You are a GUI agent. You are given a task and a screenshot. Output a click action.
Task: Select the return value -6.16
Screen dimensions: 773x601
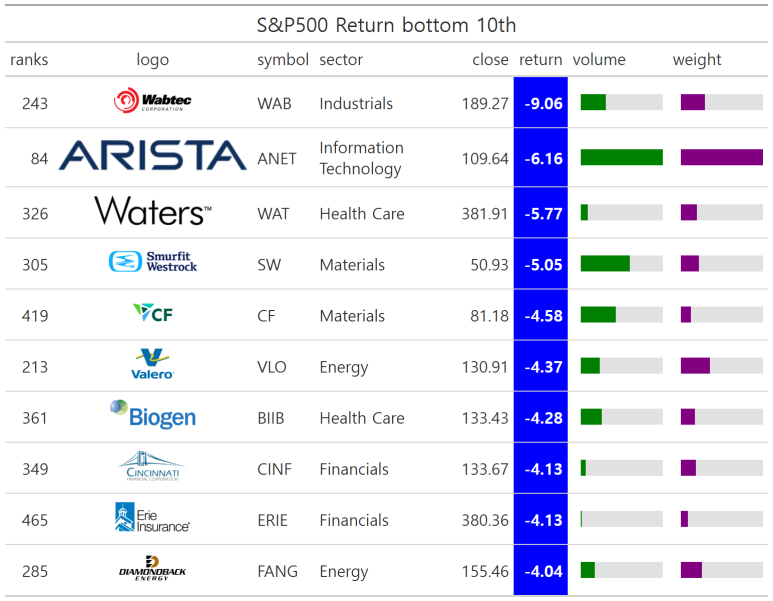(x=543, y=159)
